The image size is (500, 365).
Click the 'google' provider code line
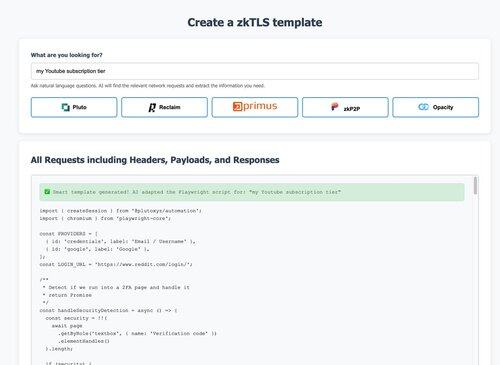pyautogui.click(x=97, y=249)
